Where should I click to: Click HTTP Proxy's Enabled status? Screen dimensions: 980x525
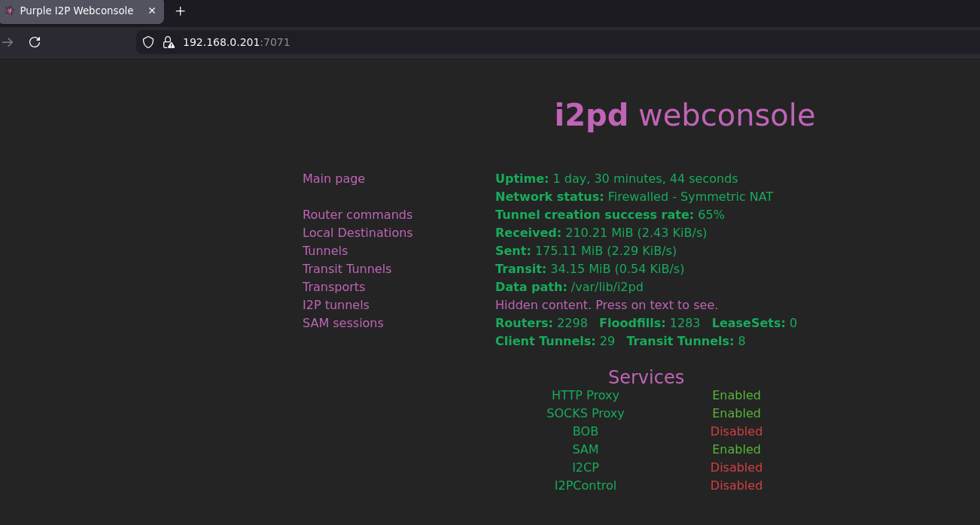pyautogui.click(x=736, y=396)
